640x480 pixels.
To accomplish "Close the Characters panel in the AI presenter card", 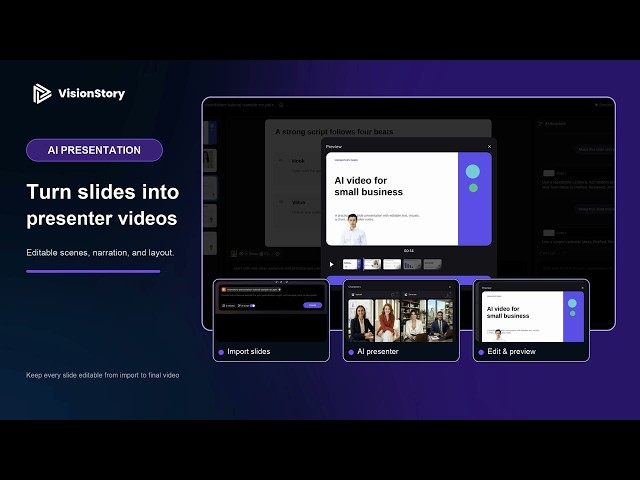I will tap(450, 287).
